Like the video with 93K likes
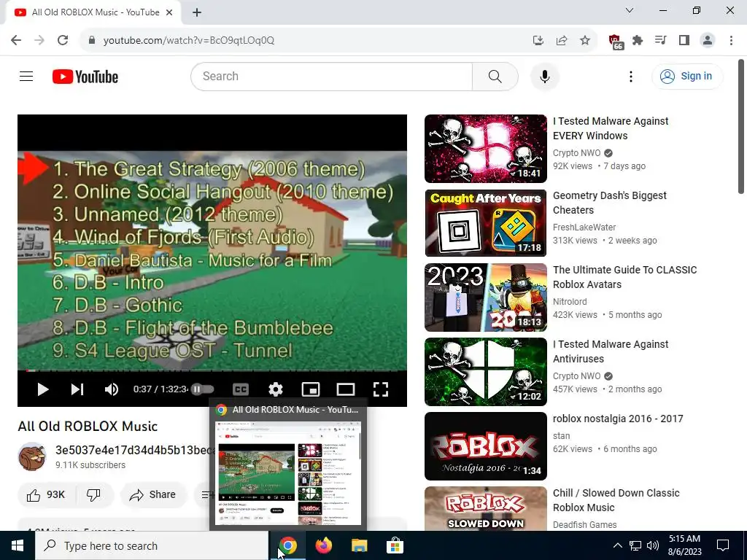This screenshot has width=747, height=560. [46, 495]
